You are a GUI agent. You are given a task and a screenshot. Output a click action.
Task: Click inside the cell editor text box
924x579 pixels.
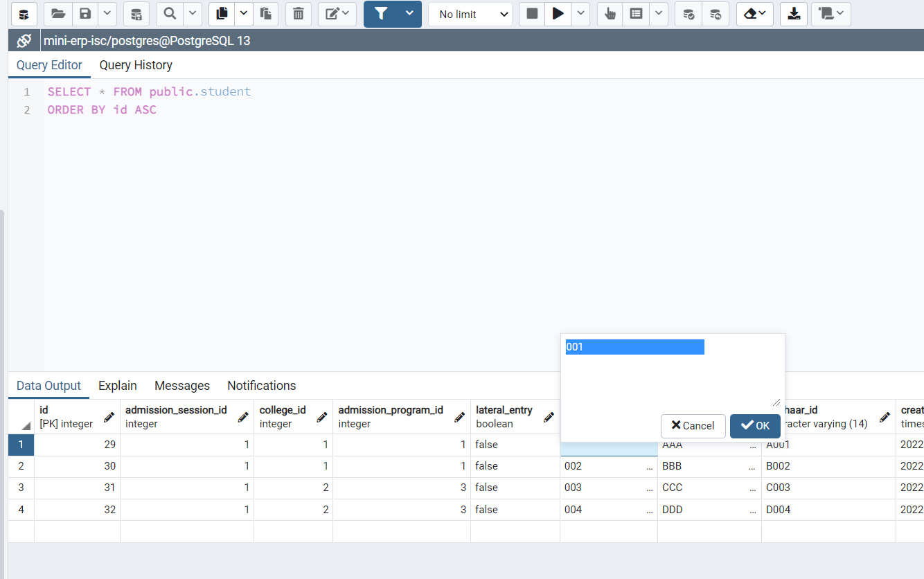[634, 346]
